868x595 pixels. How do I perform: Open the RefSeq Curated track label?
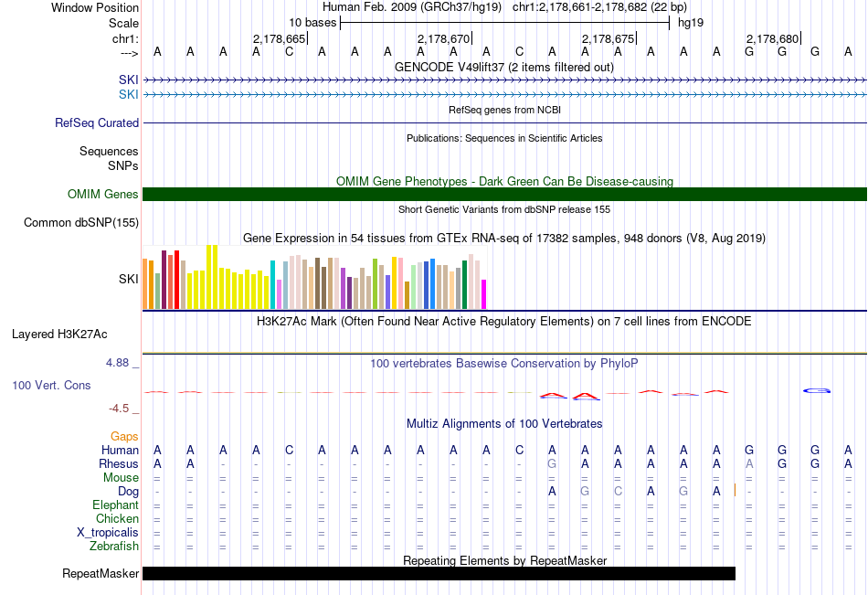coord(97,123)
